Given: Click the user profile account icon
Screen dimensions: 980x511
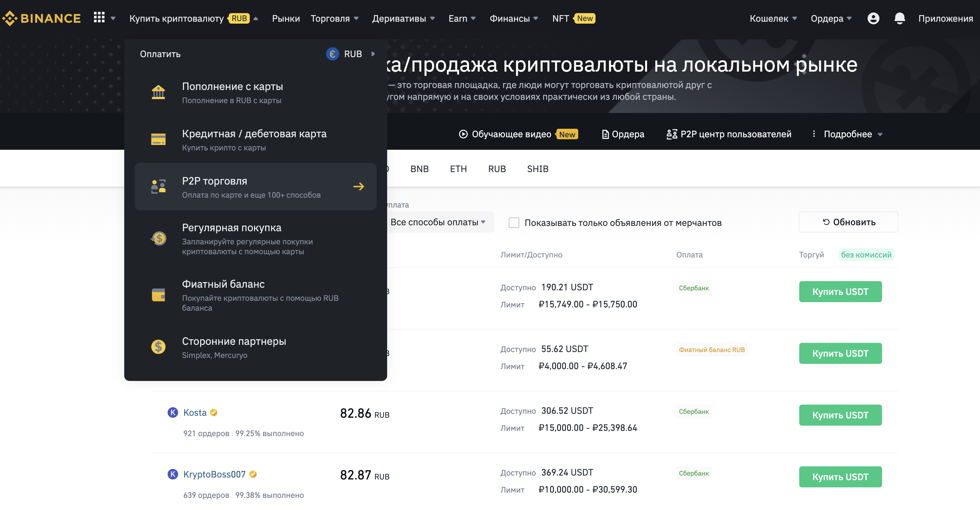Looking at the screenshot, I should 873,18.
